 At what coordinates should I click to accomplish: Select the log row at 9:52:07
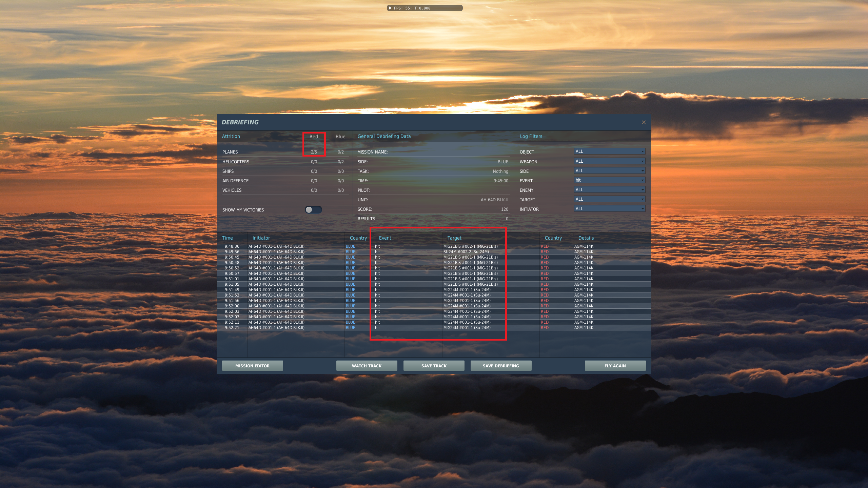[x=434, y=317]
